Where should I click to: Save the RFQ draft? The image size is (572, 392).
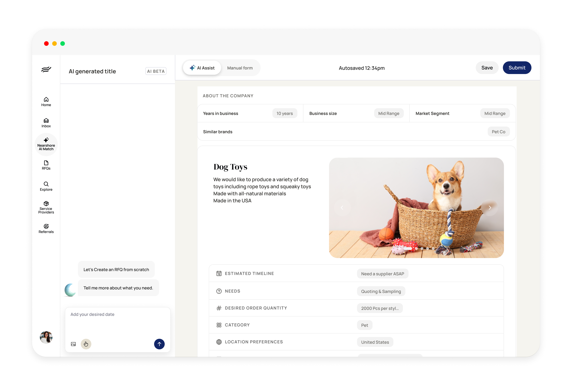(x=487, y=68)
